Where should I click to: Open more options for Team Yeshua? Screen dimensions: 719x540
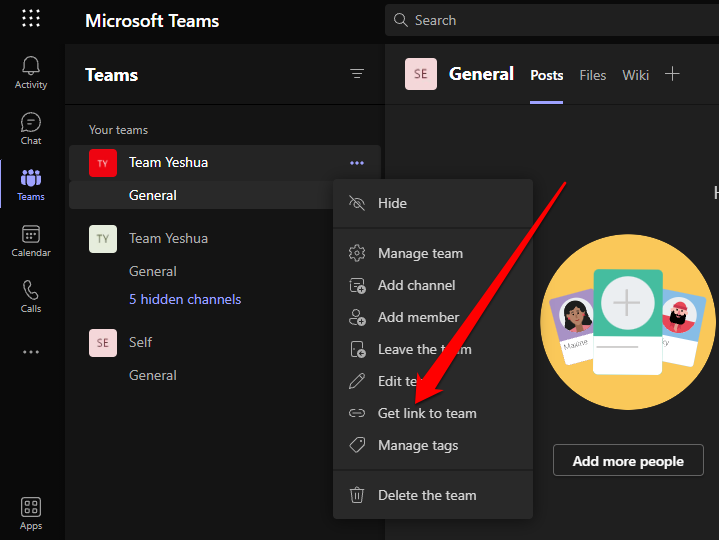(x=357, y=162)
